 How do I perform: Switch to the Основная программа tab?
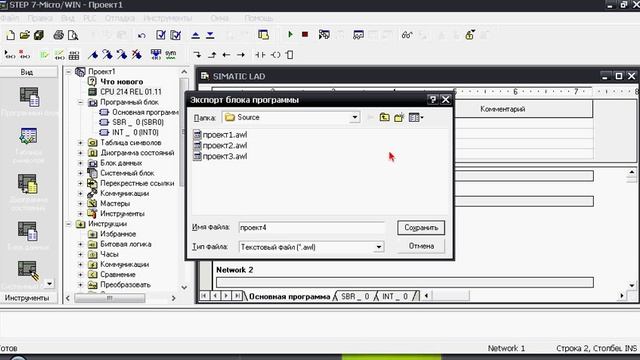point(289,297)
